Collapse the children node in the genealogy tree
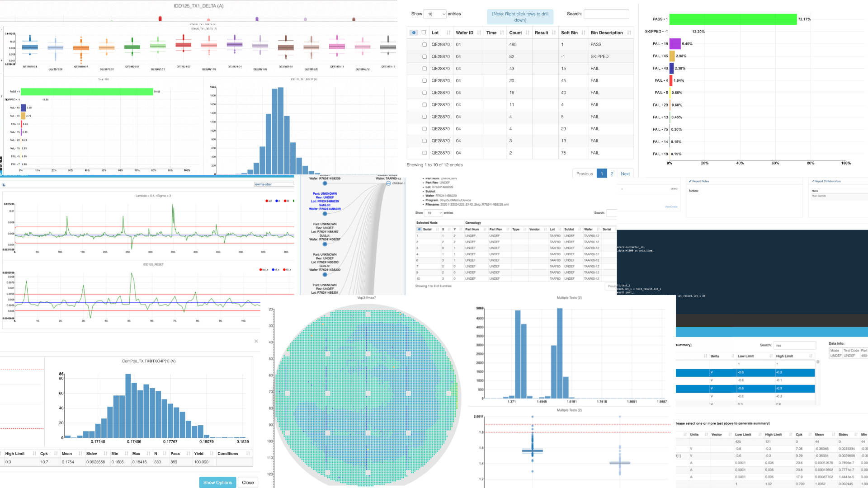The width and height of the screenshot is (868, 488). [388, 183]
